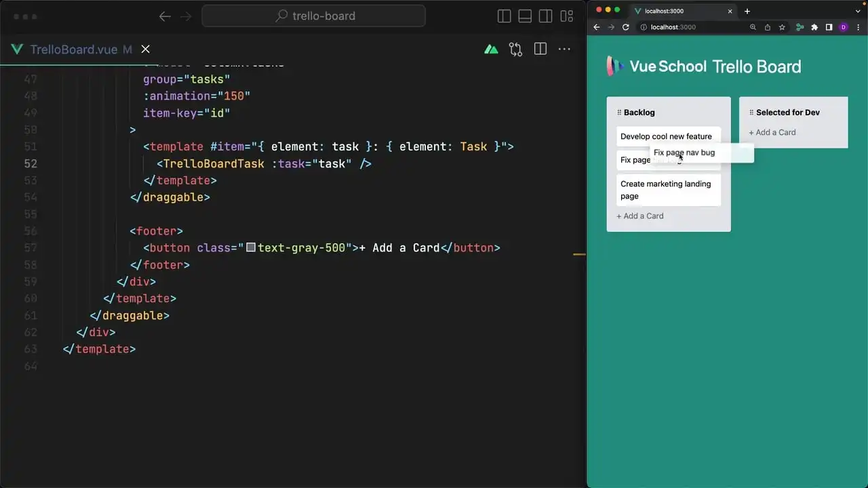View site information icon in address bar

644,27
